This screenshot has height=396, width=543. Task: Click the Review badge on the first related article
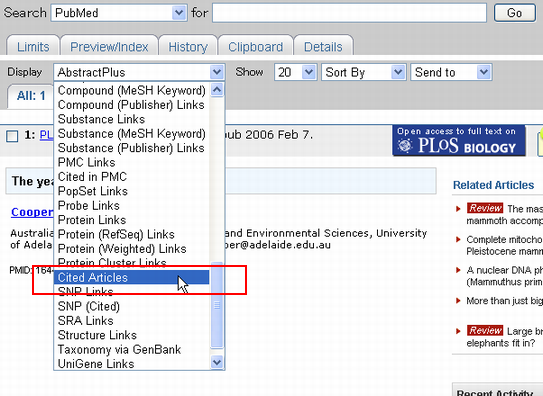pyautogui.click(x=485, y=208)
